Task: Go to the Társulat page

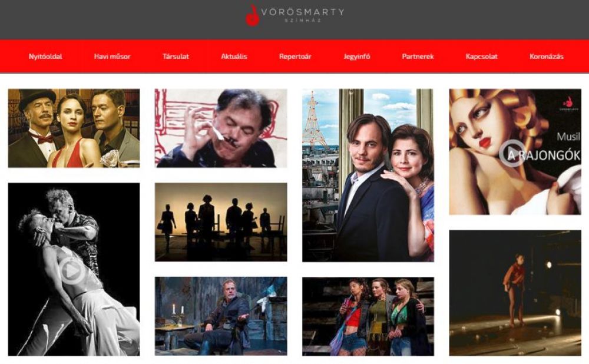Action: tap(176, 57)
